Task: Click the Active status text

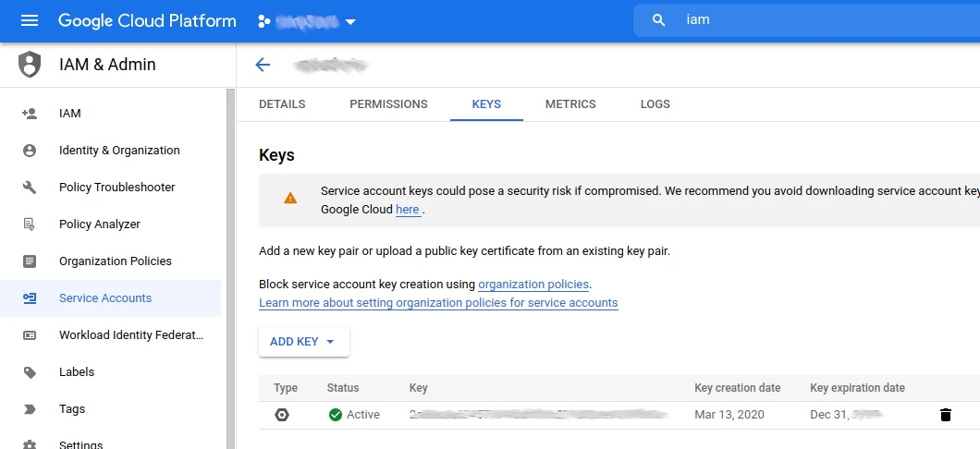Action: 363,415
